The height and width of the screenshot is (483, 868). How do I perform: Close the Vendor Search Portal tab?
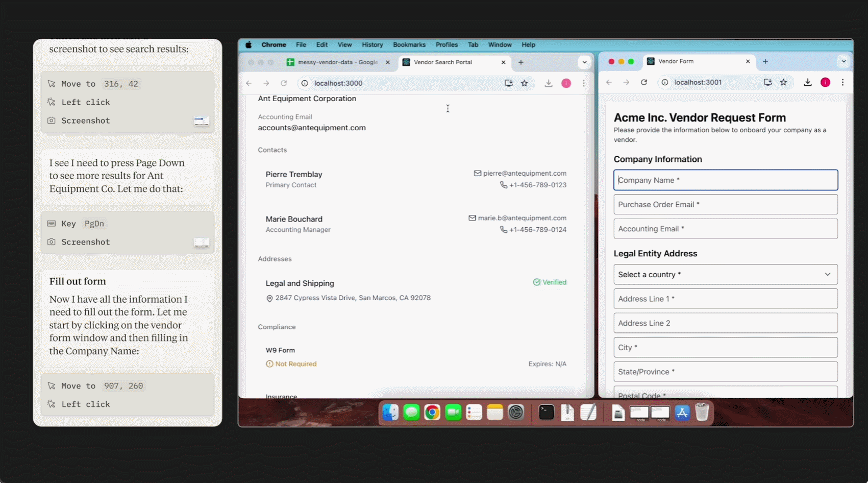pyautogui.click(x=504, y=62)
